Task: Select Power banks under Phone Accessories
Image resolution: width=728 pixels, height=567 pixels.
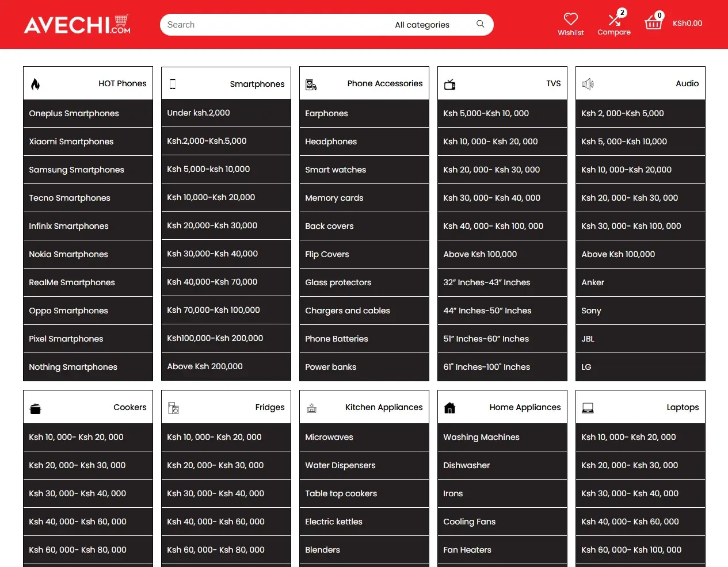Action: point(330,367)
